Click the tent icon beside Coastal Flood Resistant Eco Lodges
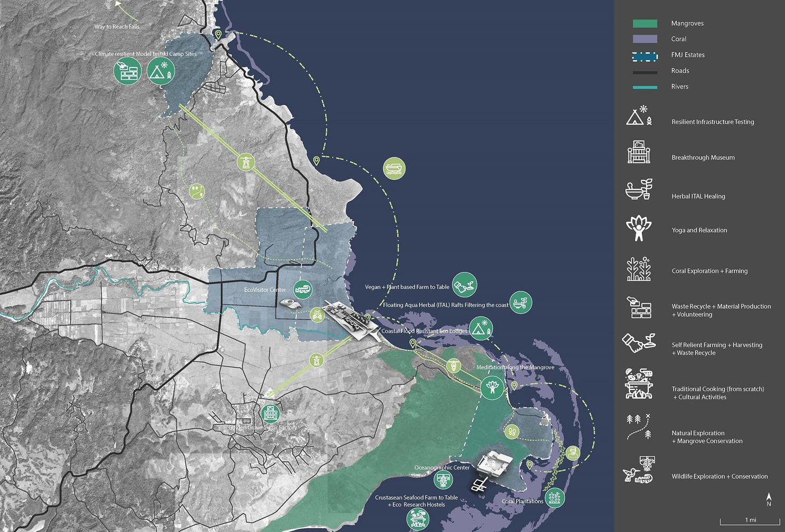This screenshot has width=785, height=532. [x=481, y=328]
